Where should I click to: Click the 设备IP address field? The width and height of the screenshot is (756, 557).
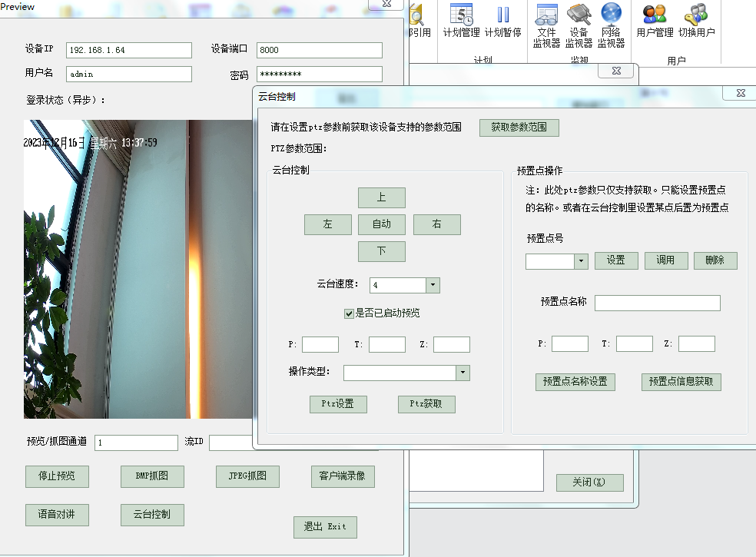(128, 50)
